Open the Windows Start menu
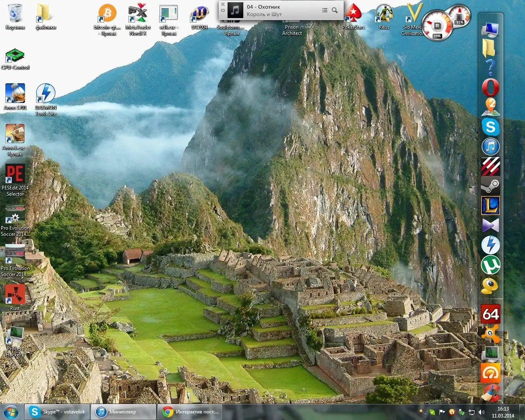 pos(11,412)
